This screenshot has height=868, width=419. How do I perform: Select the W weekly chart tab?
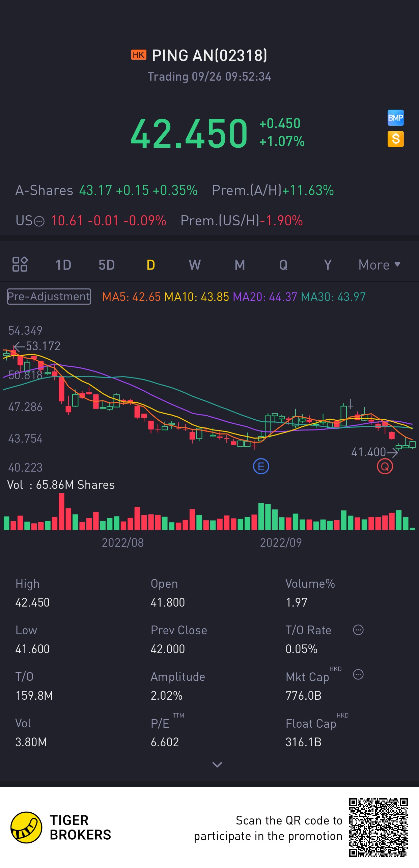tap(195, 265)
